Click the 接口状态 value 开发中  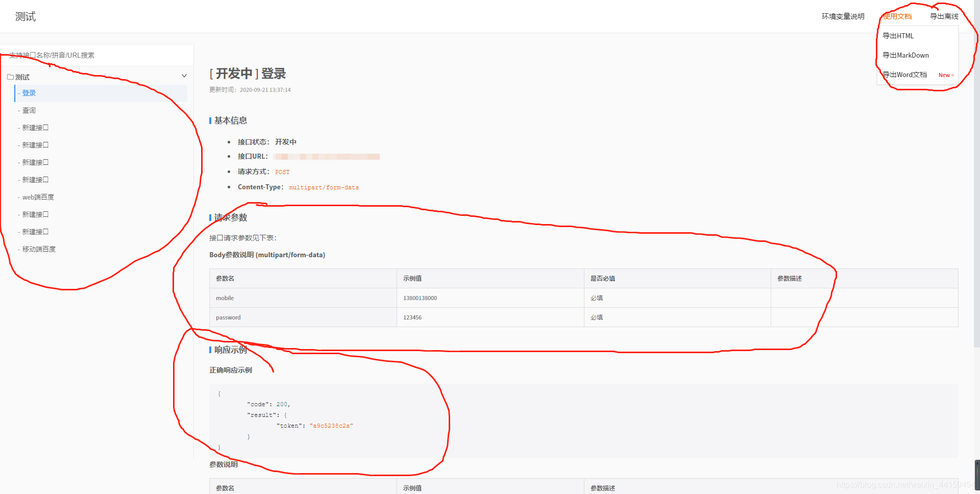(286, 142)
